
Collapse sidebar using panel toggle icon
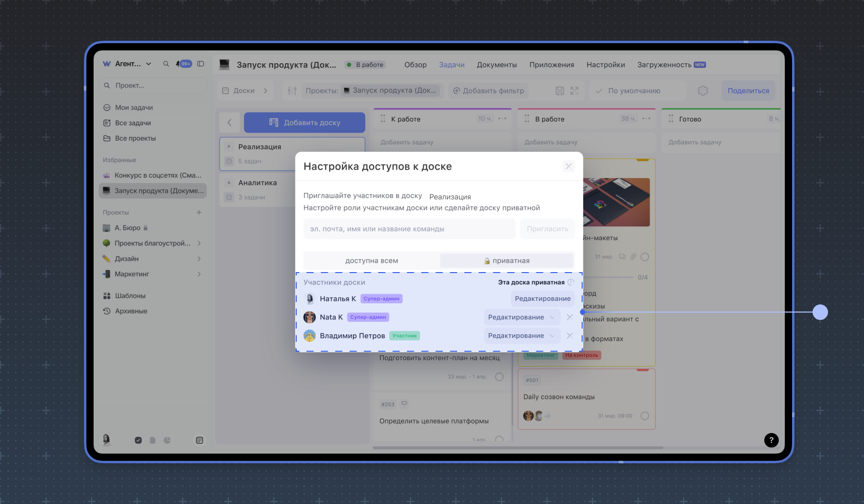tap(201, 64)
